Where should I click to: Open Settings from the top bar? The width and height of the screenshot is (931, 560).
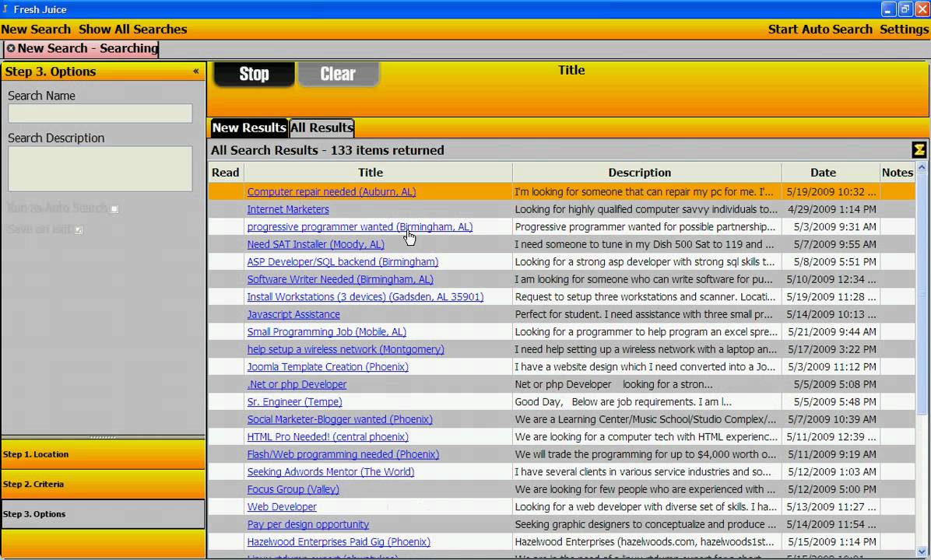(905, 29)
